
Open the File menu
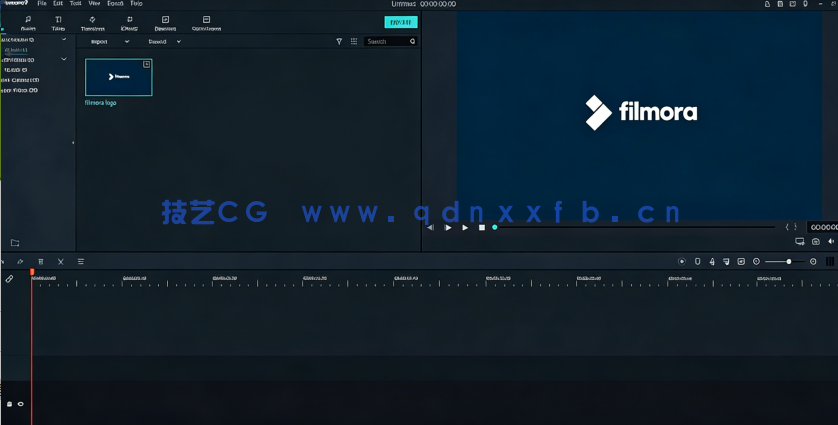(x=42, y=4)
